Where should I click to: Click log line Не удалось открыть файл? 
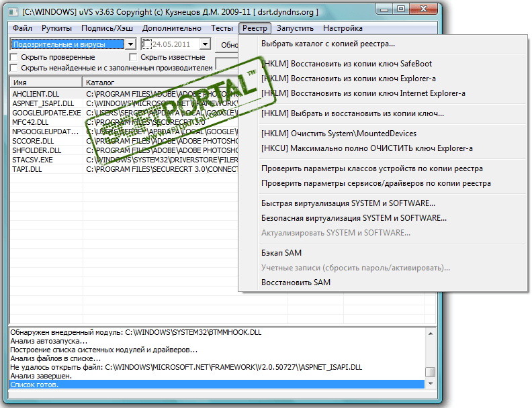coord(217,367)
